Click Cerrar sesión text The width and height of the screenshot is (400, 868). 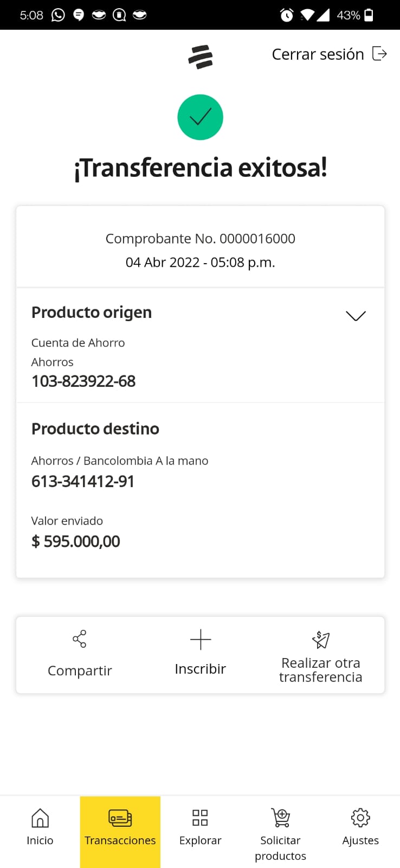click(x=318, y=54)
